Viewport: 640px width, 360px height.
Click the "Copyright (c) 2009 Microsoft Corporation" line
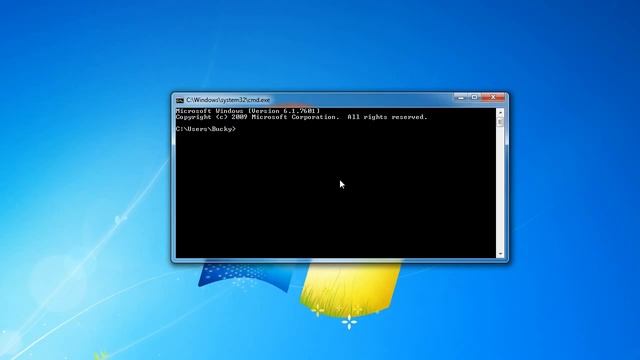coord(302,117)
